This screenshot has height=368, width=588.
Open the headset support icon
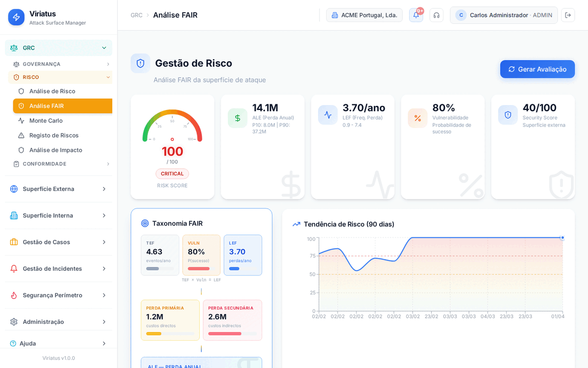click(x=436, y=15)
